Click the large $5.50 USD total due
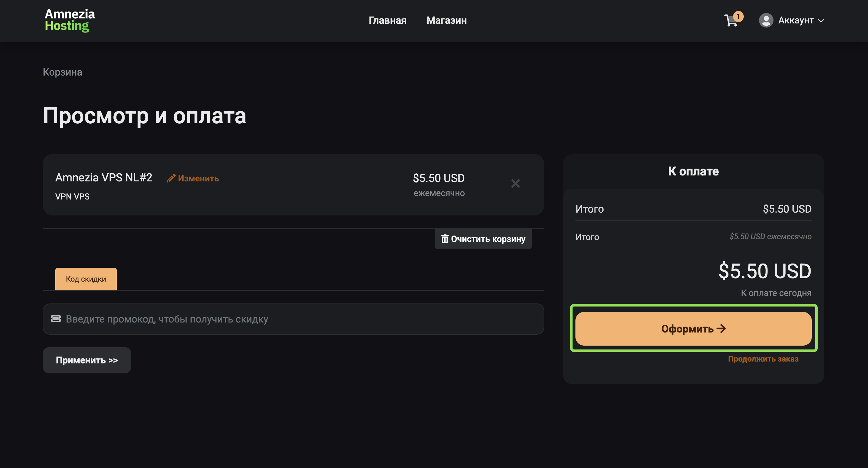Viewport: 868px width, 468px height. tap(765, 271)
